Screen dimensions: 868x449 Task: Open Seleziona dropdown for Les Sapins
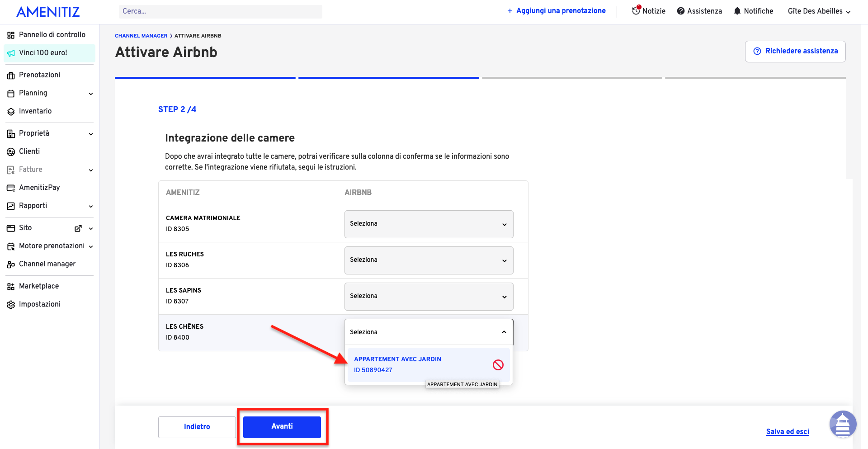tap(429, 296)
